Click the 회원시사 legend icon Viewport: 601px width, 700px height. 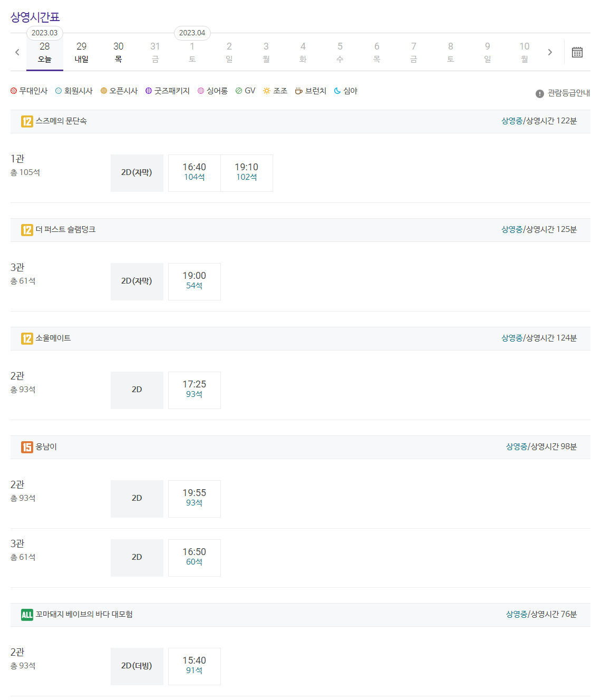(59, 91)
